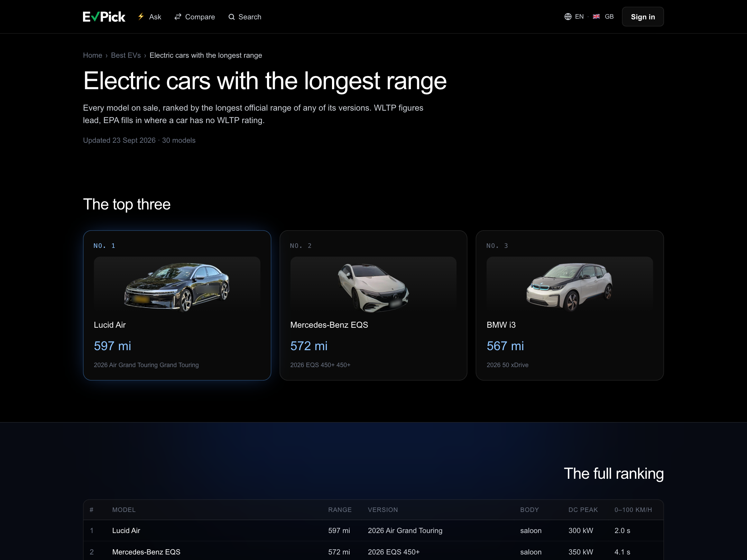Click '572 mi' in the ranking table
Image resolution: width=747 pixels, height=560 pixels.
[339, 552]
